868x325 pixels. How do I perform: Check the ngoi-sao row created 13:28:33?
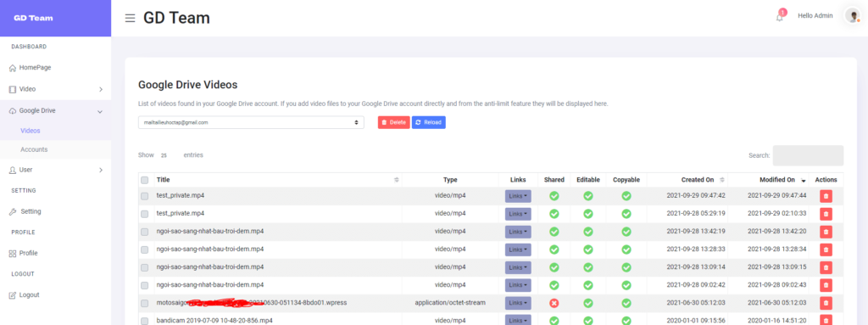[x=144, y=249]
